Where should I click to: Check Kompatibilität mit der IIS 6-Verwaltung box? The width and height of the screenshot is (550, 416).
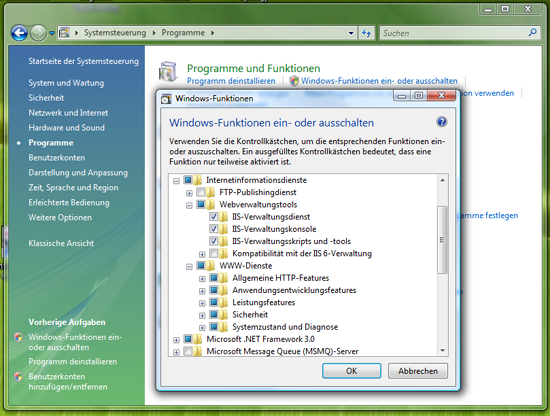pos(214,253)
